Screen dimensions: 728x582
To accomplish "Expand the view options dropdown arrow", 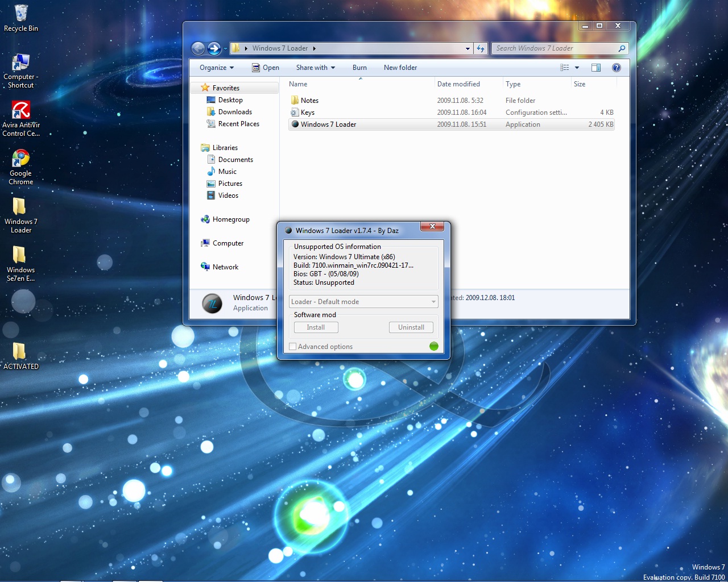I will (x=577, y=68).
